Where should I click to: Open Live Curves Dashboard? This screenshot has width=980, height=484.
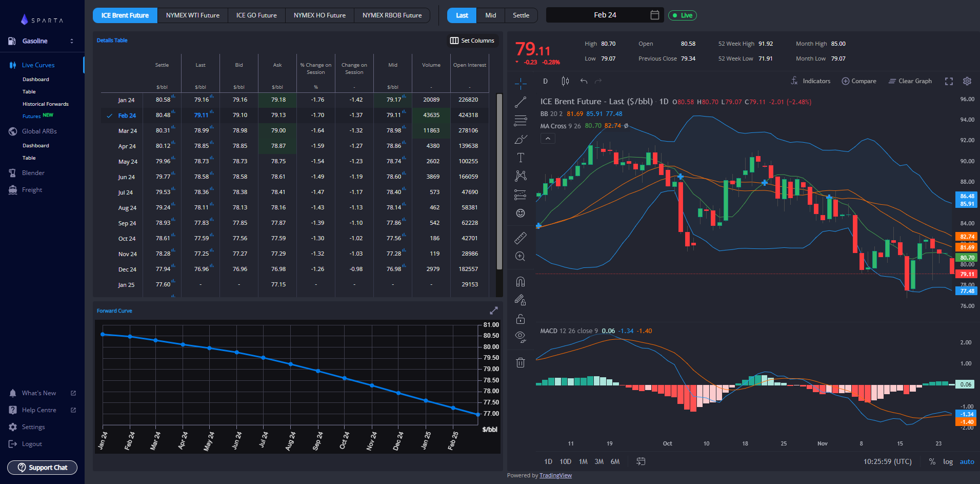[36, 80]
